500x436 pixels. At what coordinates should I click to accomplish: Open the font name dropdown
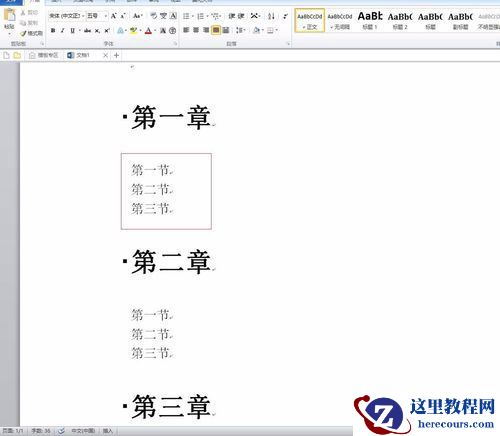(x=83, y=16)
